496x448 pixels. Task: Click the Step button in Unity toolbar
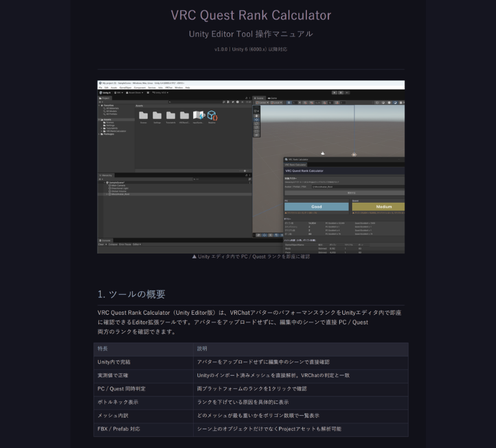[347, 93]
